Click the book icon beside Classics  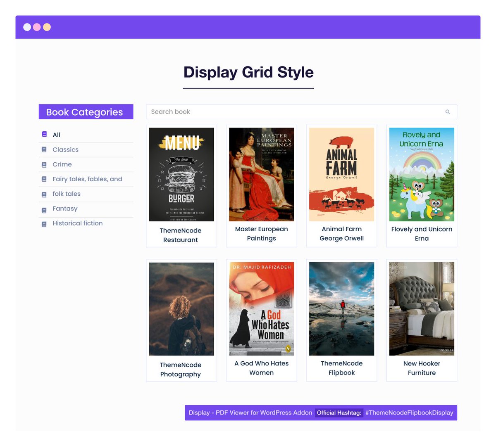pyautogui.click(x=44, y=149)
